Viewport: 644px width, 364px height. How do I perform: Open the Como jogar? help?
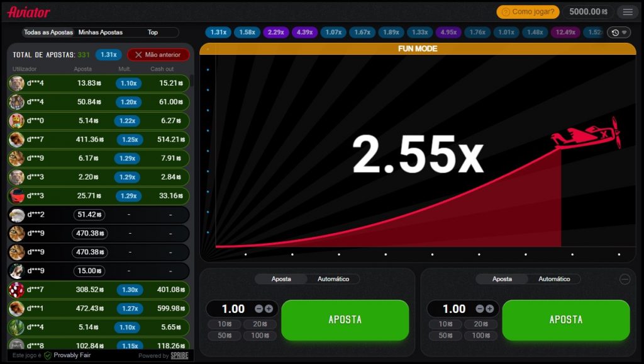(x=528, y=12)
